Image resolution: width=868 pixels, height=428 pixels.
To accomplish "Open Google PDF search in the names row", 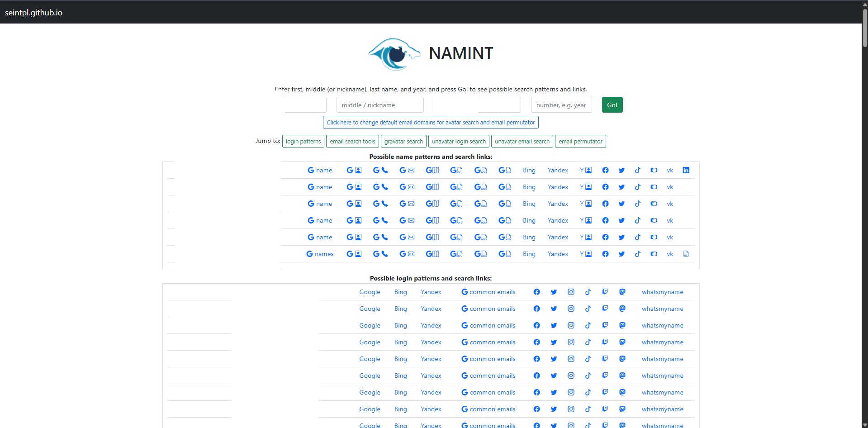I will click(456, 254).
